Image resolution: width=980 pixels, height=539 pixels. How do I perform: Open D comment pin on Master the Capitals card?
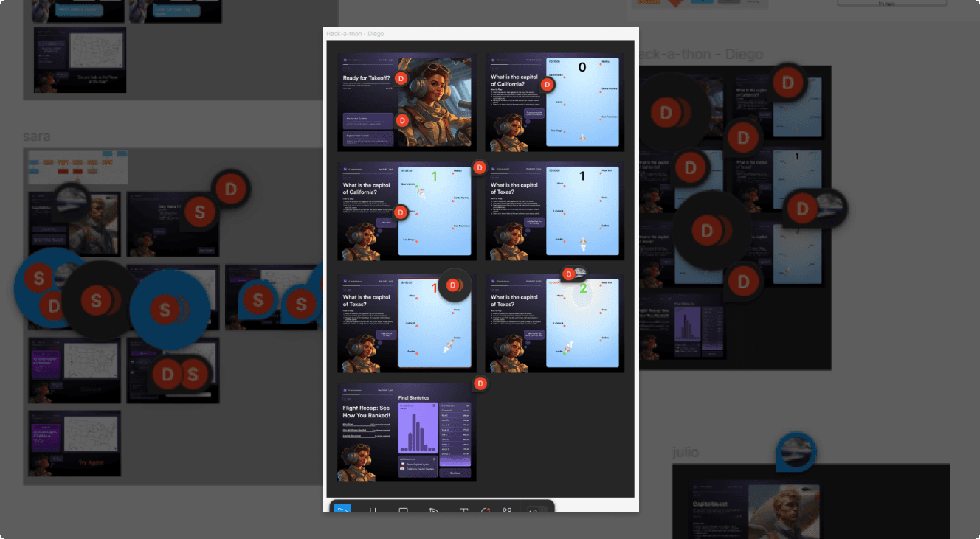[403, 120]
